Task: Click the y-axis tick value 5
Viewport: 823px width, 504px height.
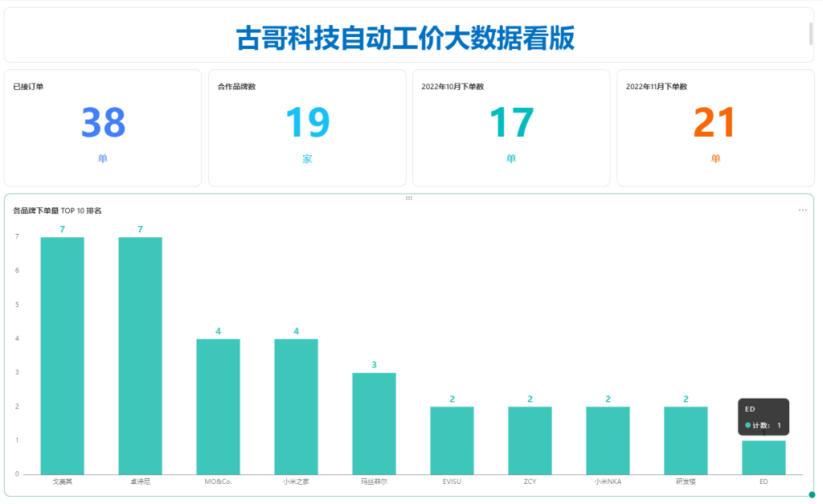Action: 18,305
